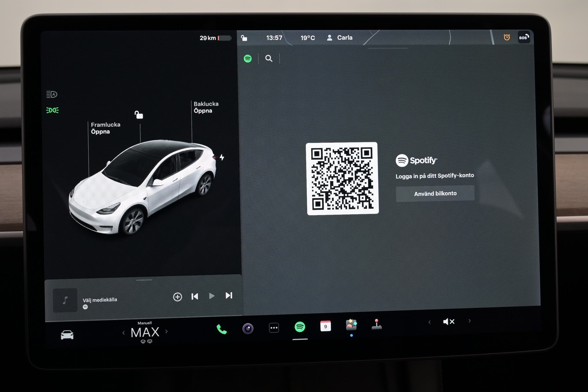
Task: Tap 'Logga in på ditt Spotify-konto' text
Action: (x=435, y=176)
